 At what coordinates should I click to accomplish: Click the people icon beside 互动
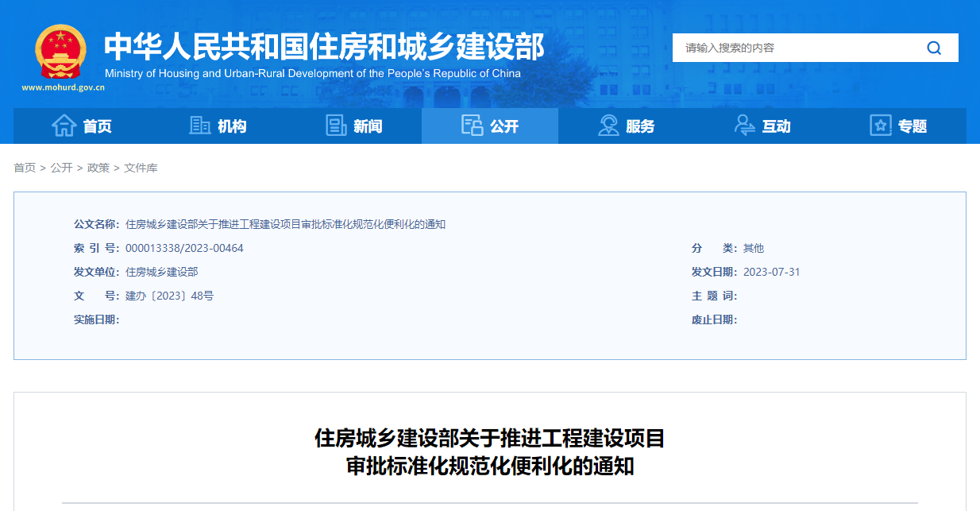(x=744, y=126)
